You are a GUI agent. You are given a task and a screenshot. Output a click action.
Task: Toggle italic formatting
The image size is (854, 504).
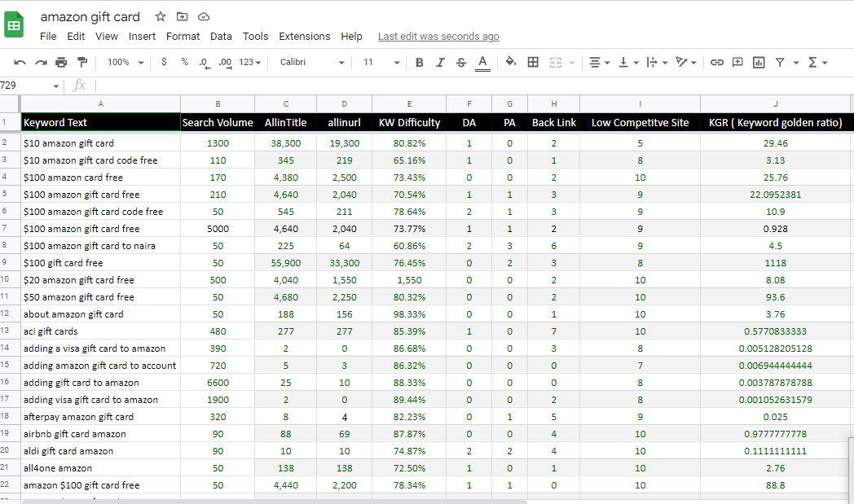(440, 63)
